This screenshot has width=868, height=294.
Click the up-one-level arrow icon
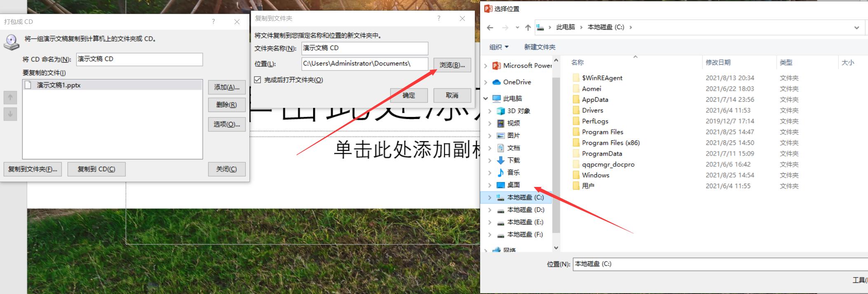coord(528,28)
